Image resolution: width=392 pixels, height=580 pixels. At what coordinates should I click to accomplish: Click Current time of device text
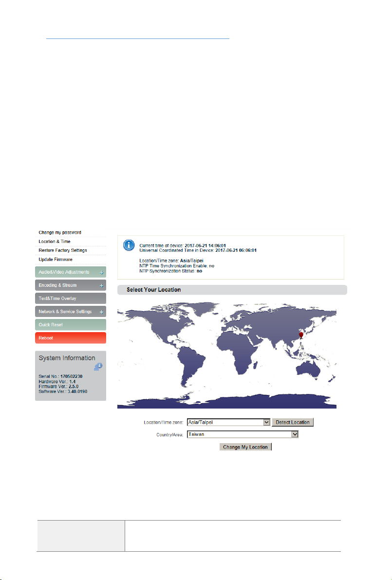click(183, 245)
